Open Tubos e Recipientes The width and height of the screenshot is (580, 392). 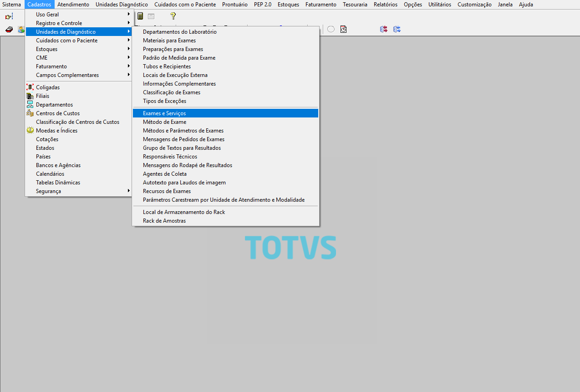[x=225, y=66]
